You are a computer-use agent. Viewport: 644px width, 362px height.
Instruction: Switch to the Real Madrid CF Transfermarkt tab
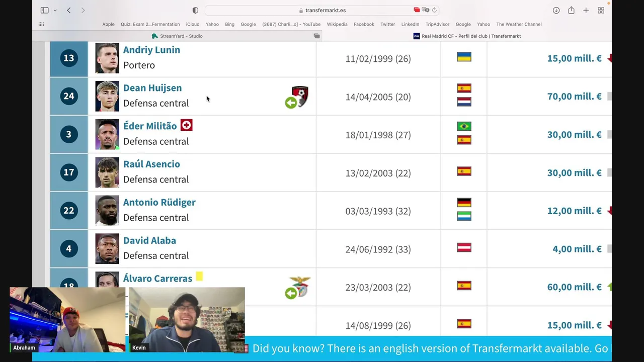[x=467, y=36]
